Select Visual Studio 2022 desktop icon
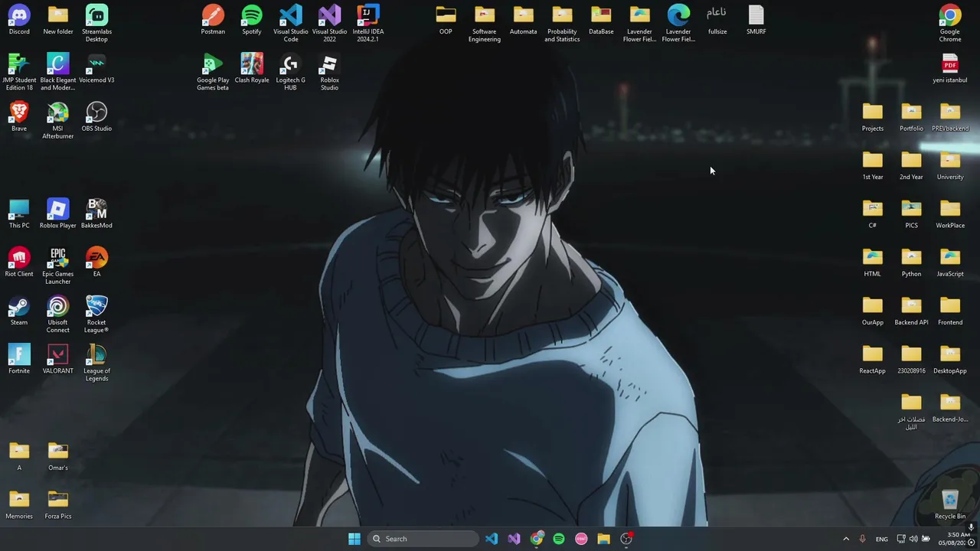980x551 pixels. (329, 23)
